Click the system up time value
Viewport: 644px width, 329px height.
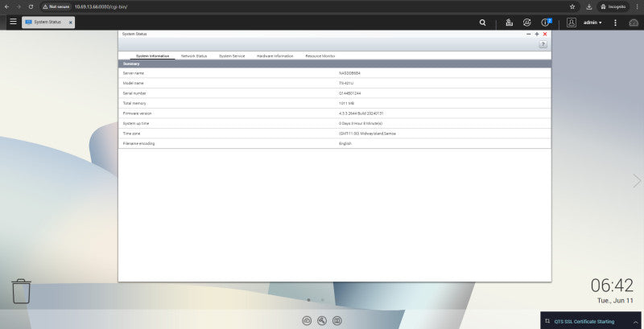coord(361,124)
